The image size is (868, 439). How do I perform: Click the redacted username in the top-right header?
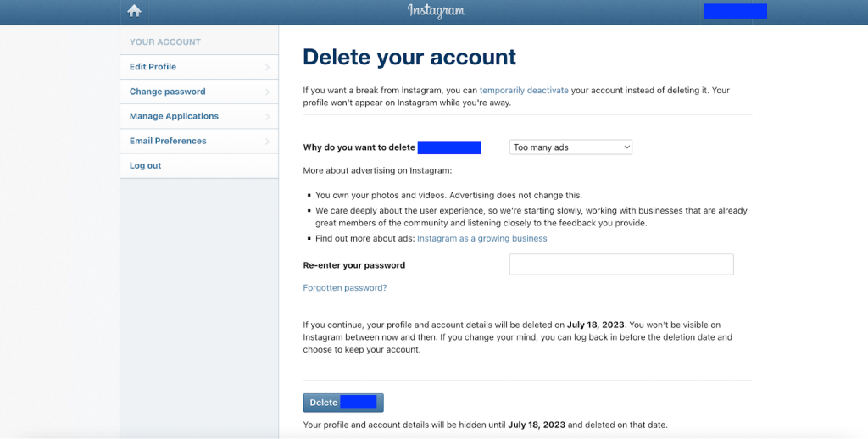[735, 11]
